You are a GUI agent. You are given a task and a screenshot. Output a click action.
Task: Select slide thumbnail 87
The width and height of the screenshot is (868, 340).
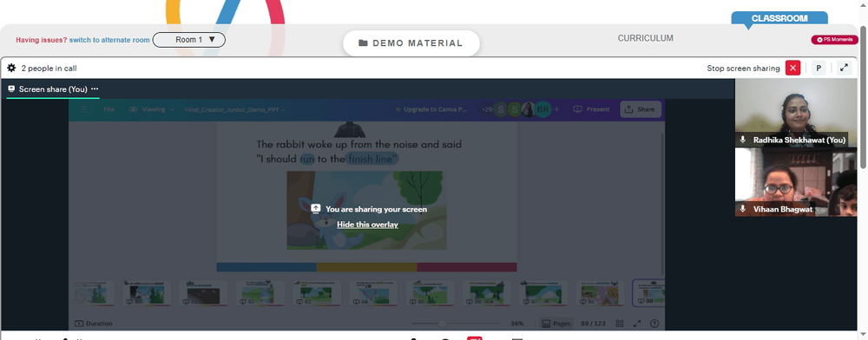[543, 293]
